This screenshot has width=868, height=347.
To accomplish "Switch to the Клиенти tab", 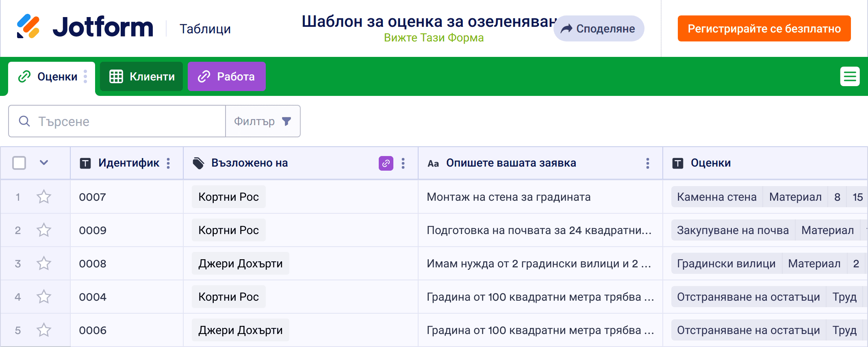I will pos(141,76).
